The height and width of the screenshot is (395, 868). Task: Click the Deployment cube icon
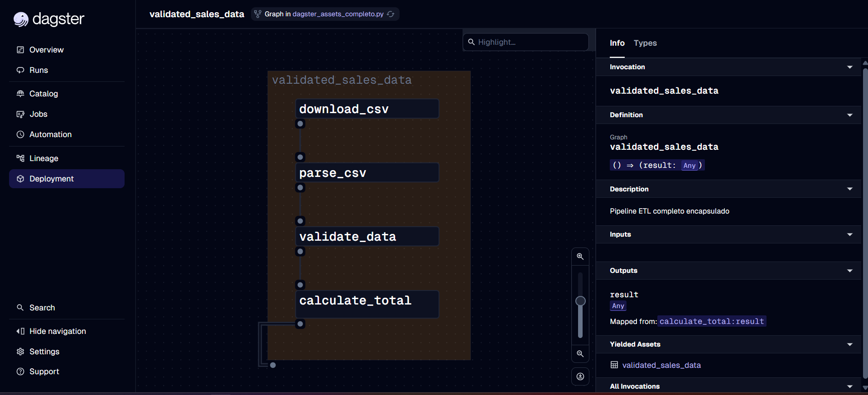pyautogui.click(x=20, y=179)
